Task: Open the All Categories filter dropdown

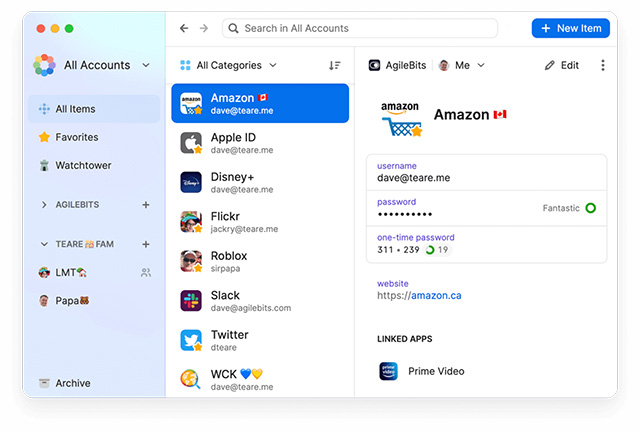Action: pyautogui.click(x=229, y=65)
